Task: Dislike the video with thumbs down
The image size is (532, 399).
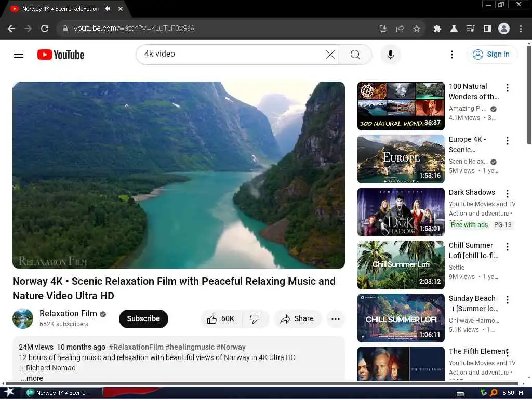Action: pyautogui.click(x=255, y=318)
